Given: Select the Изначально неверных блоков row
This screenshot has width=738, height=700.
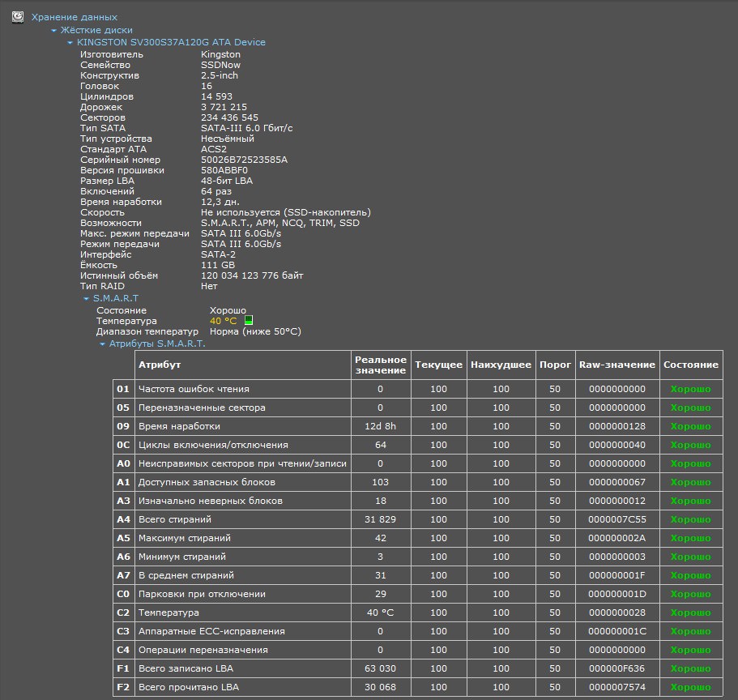Looking at the screenshot, I should (418, 501).
